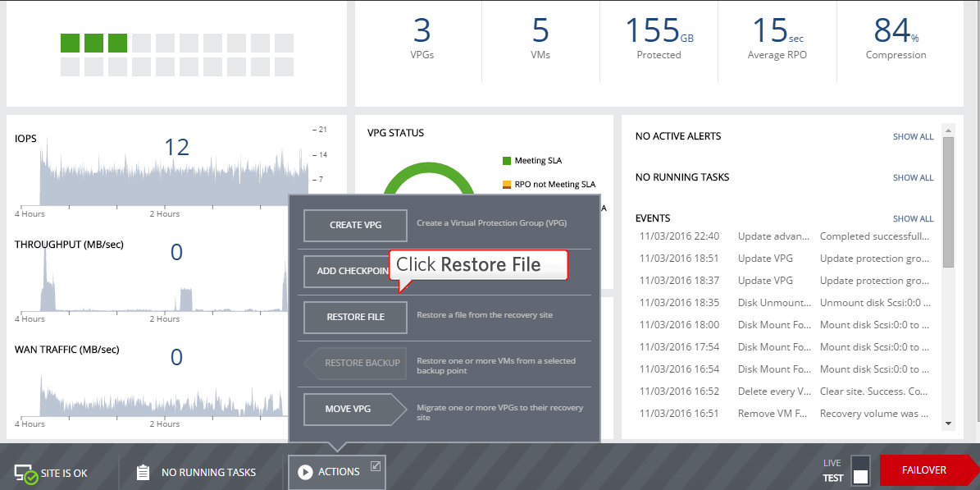
Task: Click the pin icon on Actions button
Action: pyautogui.click(x=376, y=466)
